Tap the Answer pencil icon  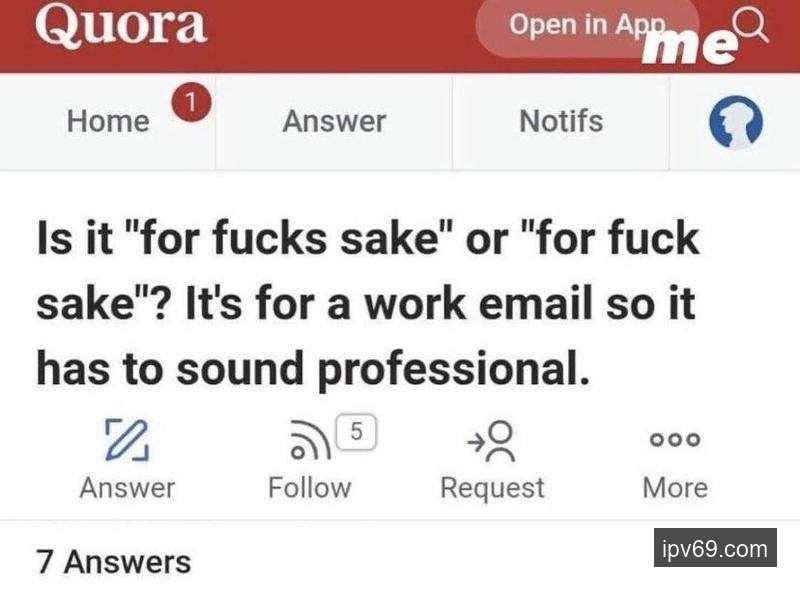[x=126, y=441]
